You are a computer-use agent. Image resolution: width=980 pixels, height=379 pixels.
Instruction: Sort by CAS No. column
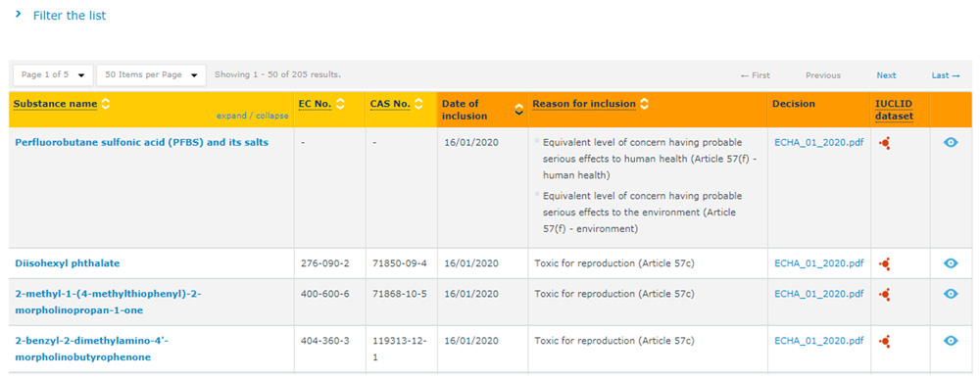(x=418, y=104)
